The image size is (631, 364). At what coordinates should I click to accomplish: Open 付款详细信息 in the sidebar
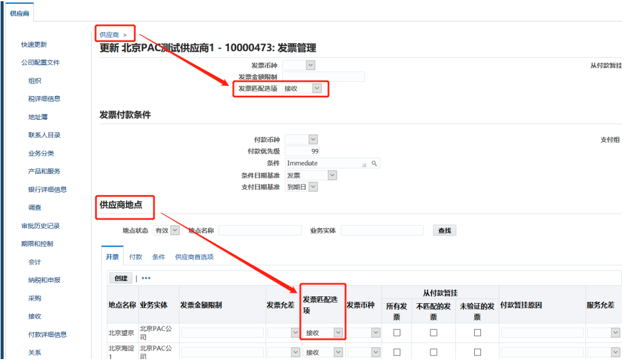47,334
